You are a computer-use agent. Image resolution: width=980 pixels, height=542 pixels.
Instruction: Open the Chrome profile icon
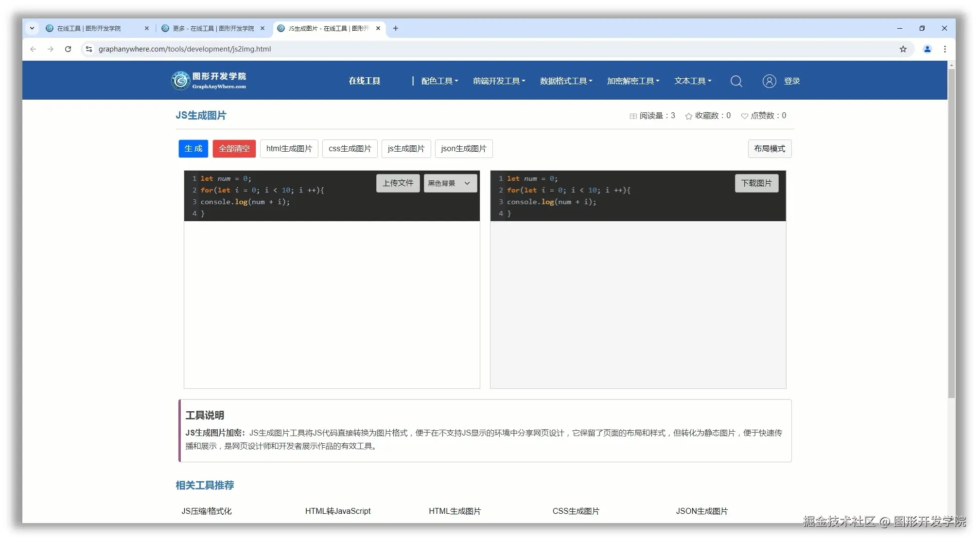[x=927, y=49]
